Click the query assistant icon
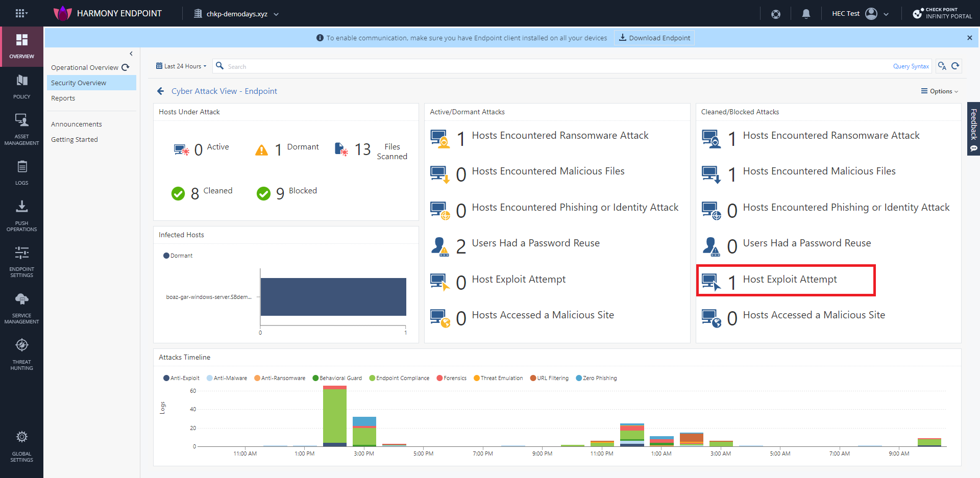This screenshot has width=980, height=478. [x=942, y=66]
